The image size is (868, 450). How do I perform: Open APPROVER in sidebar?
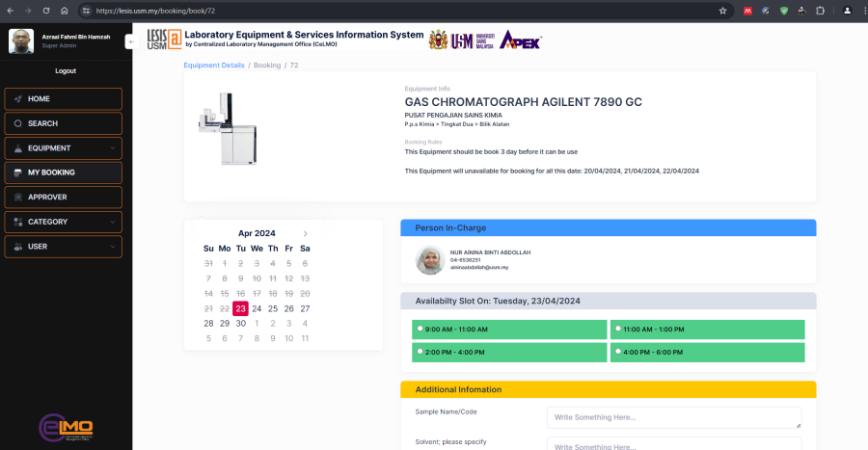pyautogui.click(x=63, y=198)
